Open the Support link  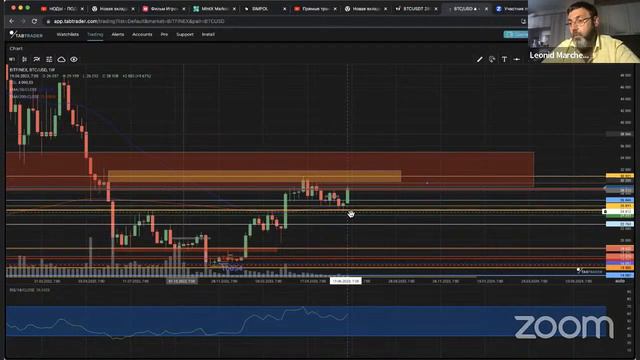click(x=185, y=34)
